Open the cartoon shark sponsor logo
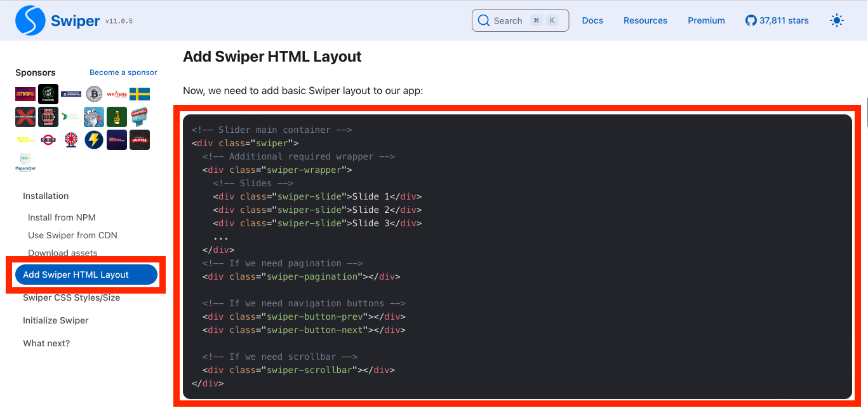This screenshot has height=408, width=868. (94, 117)
